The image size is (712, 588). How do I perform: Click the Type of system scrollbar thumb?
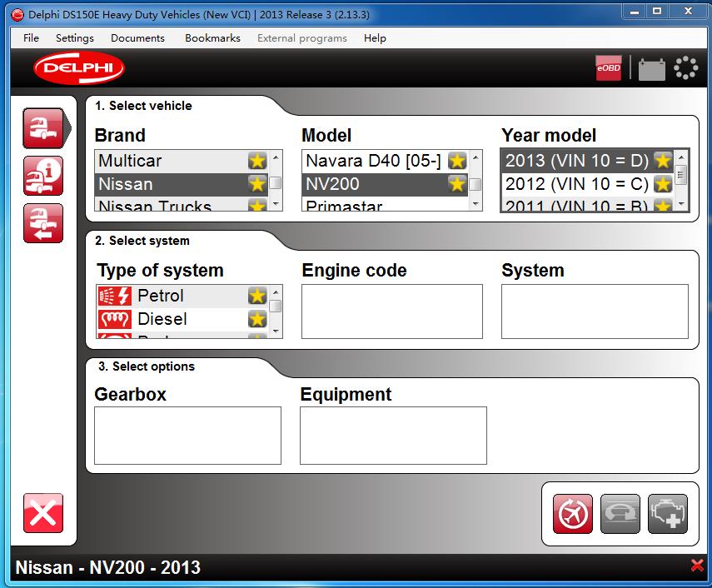tap(276, 306)
